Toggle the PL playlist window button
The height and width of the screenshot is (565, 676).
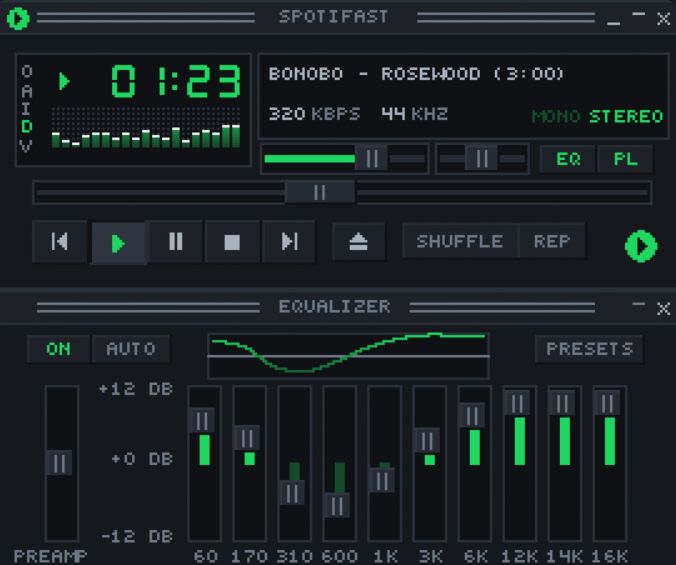[625, 159]
